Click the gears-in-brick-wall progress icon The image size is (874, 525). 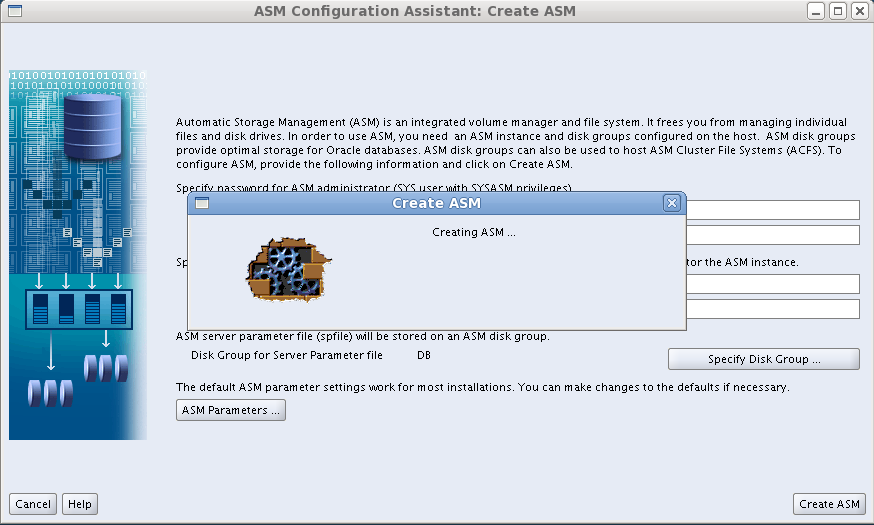click(x=288, y=270)
